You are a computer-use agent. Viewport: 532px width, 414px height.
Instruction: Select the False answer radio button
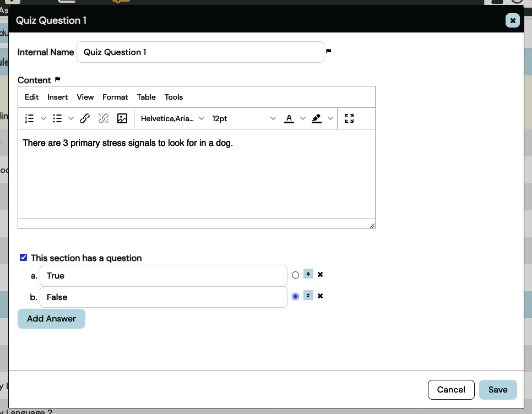click(296, 297)
